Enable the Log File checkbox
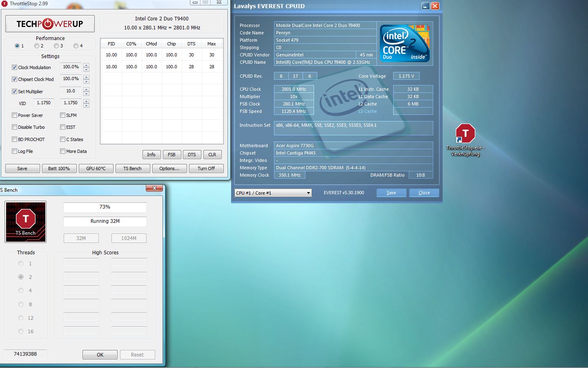Screen dimensions: 588x368 click(x=15, y=151)
